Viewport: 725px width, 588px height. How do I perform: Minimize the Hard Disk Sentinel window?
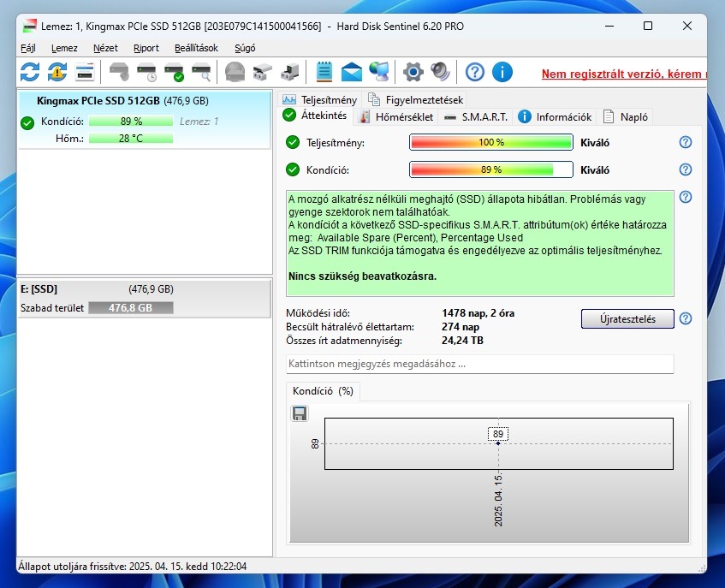(x=609, y=26)
